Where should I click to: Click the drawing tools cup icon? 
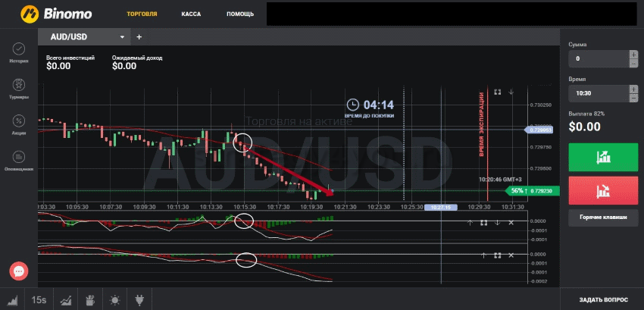point(89,299)
